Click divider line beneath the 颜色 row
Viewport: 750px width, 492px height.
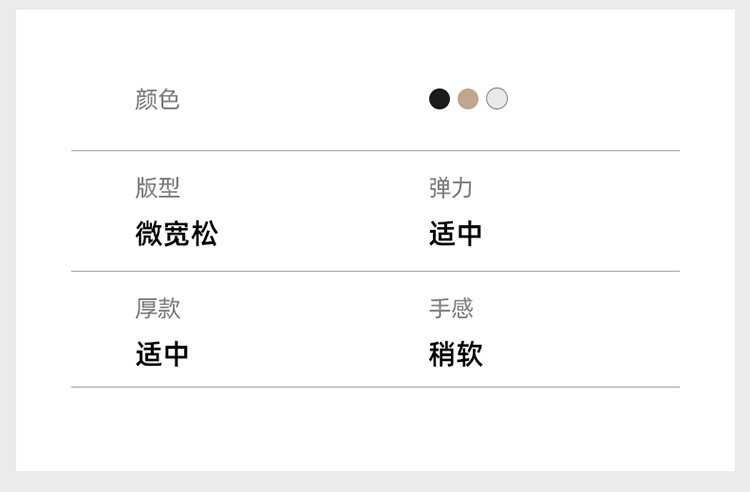[x=375, y=151]
